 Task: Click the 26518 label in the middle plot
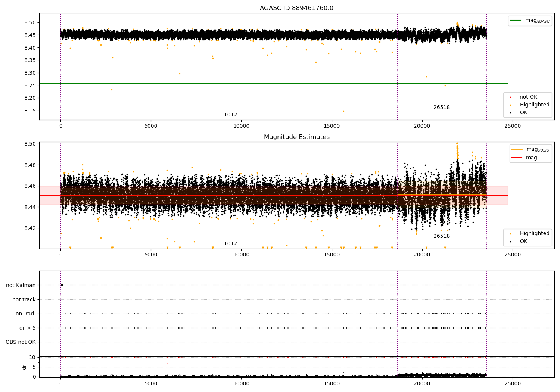tap(442, 236)
